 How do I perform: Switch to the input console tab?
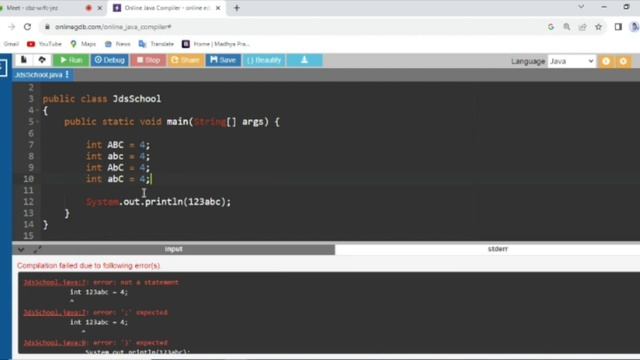pyautogui.click(x=174, y=249)
